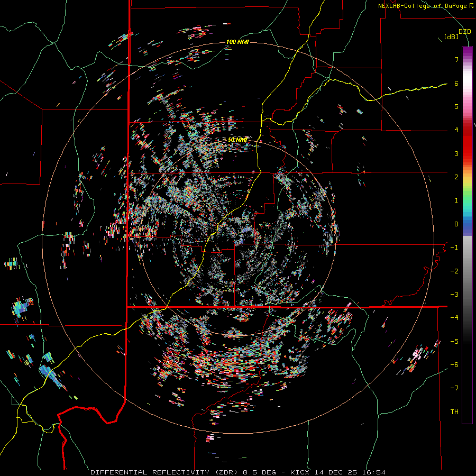Click the -7 value on color scale
The width and height of the screenshot is (476, 476).
coord(454,388)
